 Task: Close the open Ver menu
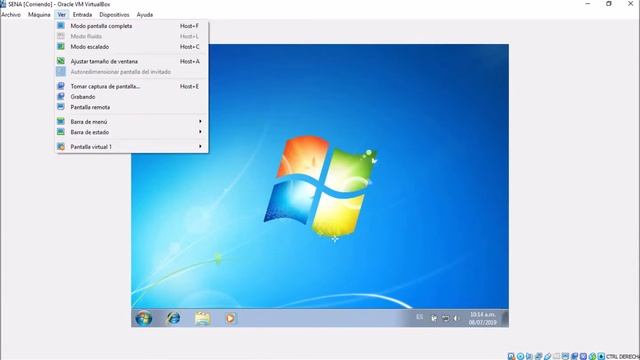click(61, 15)
